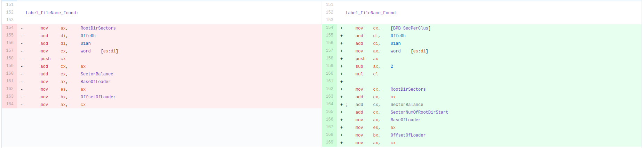Click line number 154 in the left pane

tap(10, 28)
